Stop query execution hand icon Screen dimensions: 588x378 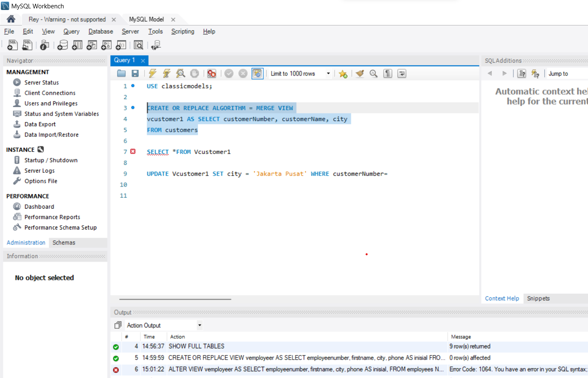[x=194, y=73]
